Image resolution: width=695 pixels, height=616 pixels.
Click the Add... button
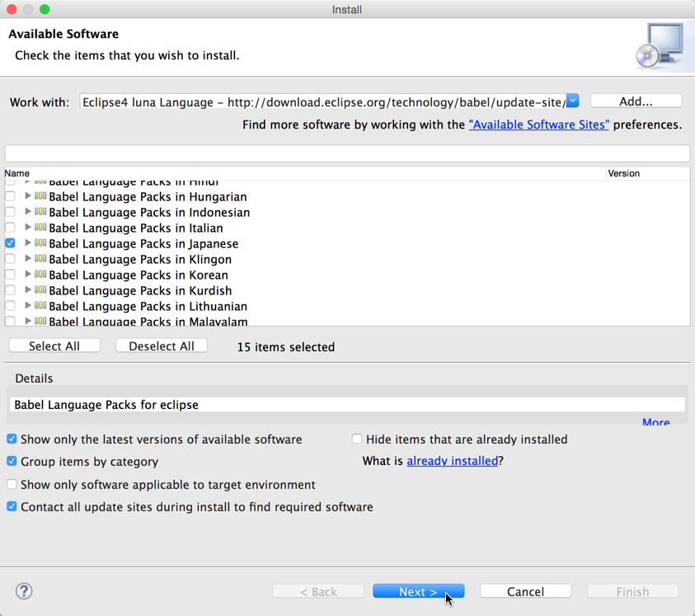tap(636, 101)
